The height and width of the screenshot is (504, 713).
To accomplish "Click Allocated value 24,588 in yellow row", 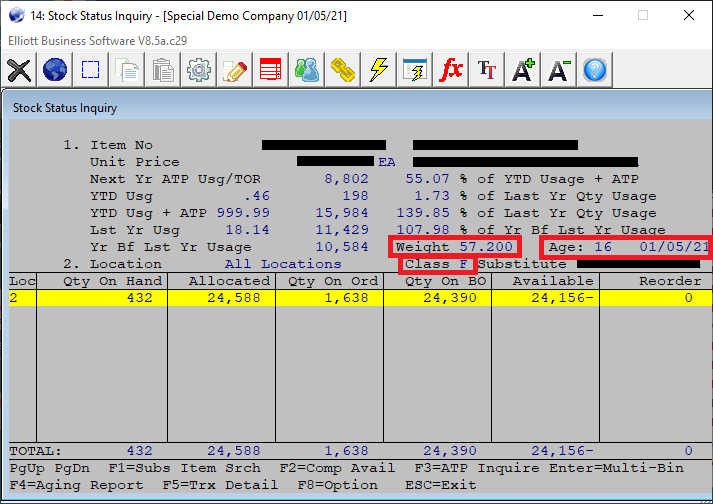I will (234, 298).
